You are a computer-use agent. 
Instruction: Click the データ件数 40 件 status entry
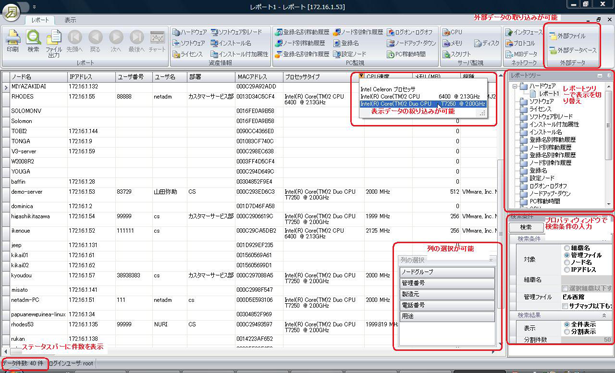[24, 364]
